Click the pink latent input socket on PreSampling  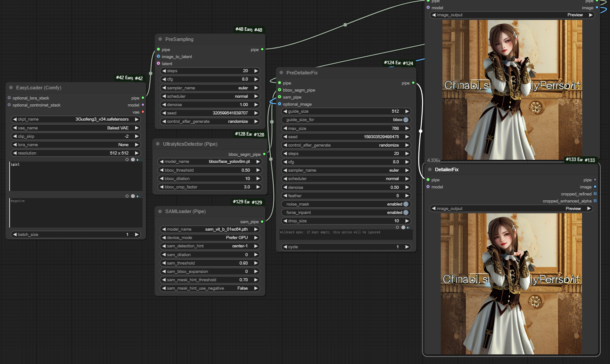click(x=158, y=64)
